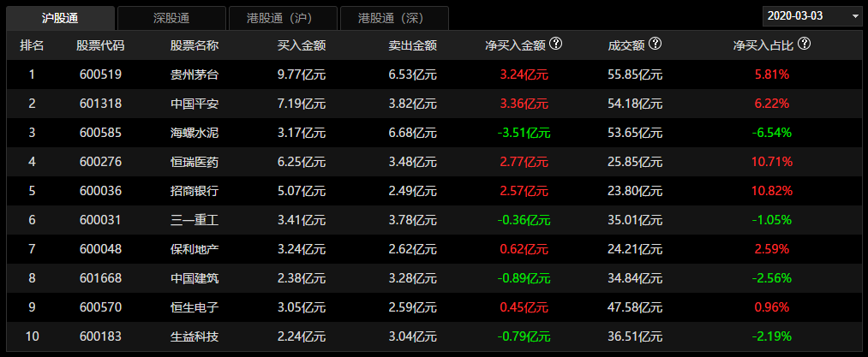Open help icon next to 净买入占比
The height and width of the screenshot is (357, 868).
coord(805,43)
